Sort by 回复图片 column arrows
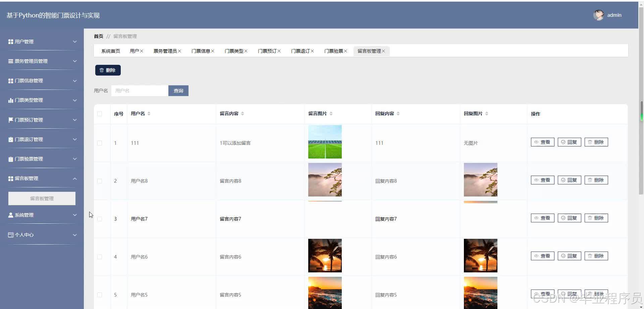The width and height of the screenshot is (644, 309). [x=487, y=114]
